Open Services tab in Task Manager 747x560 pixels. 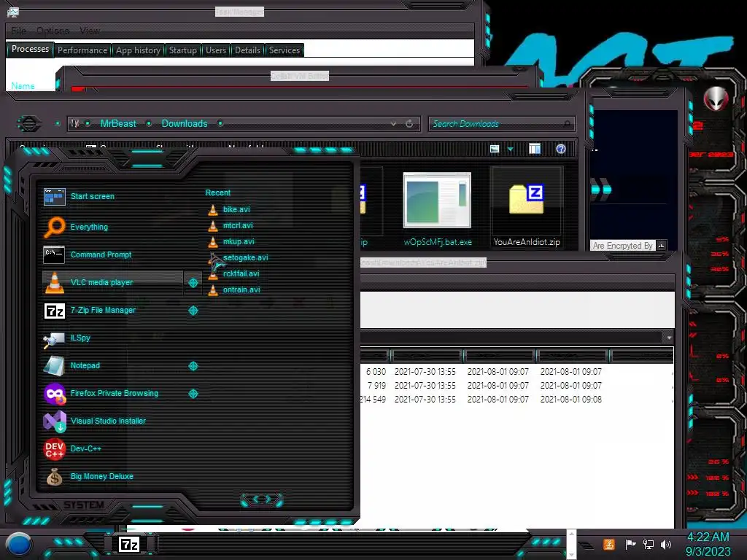285,50
